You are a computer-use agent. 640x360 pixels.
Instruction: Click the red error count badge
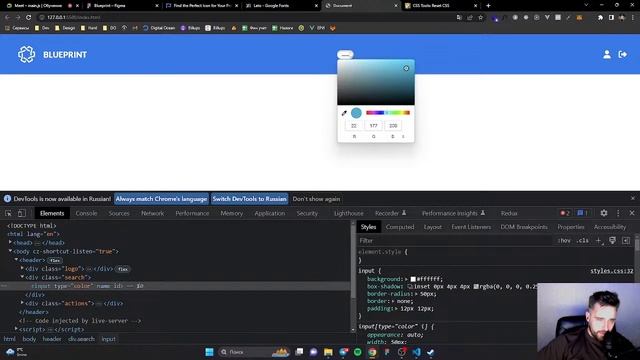[565, 213]
